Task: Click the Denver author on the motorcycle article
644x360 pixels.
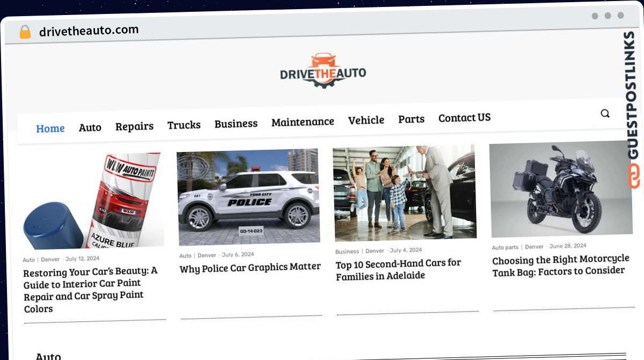Action: coord(534,247)
